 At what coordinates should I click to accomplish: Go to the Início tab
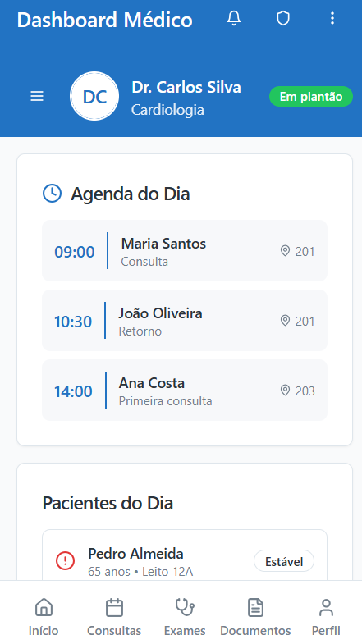tap(44, 617)
